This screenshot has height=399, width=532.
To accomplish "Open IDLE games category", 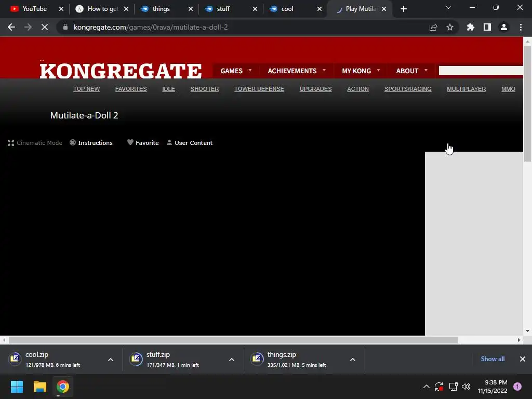I will [x=169, y=89].
